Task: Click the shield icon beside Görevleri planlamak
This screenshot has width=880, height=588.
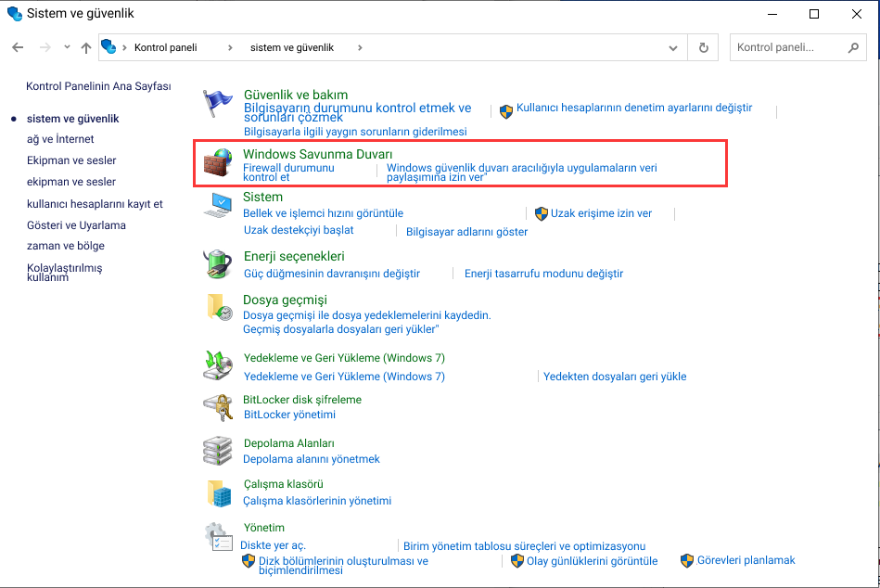Action: point(687,560)
